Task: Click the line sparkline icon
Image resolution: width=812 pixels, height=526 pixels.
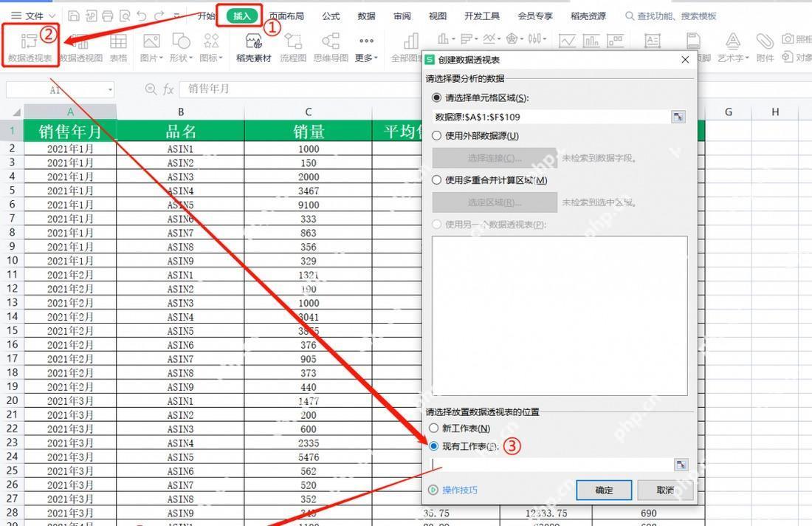Action: (567, 41)
